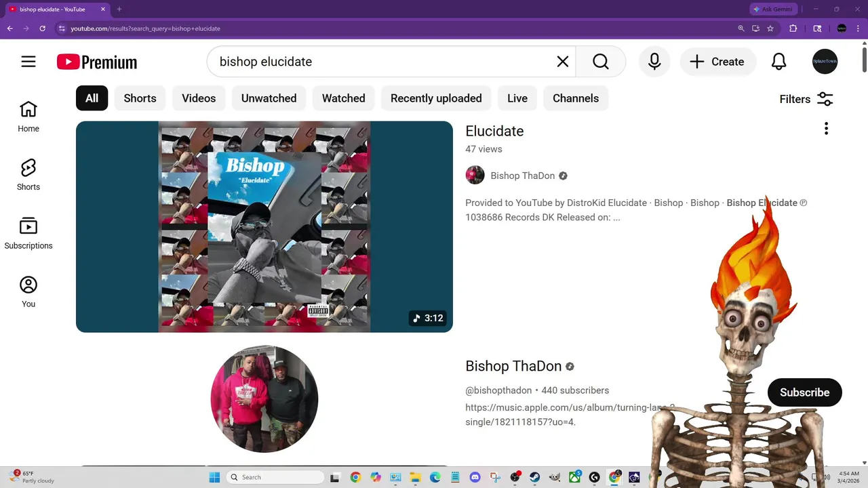The height and width of the screenshot is (488, 868).
Task: Click the 'Provided to YouTube by DistroKid' description
Action: (635, 210)
